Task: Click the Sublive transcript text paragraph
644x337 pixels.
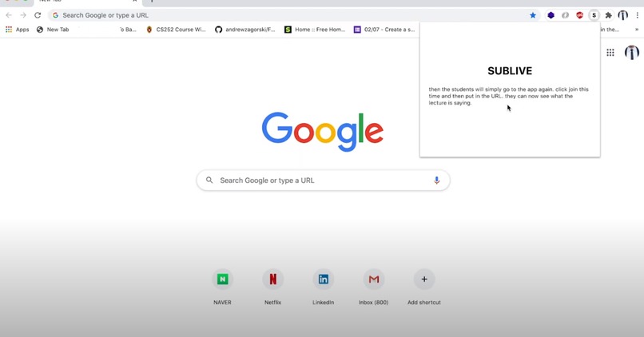Action: [x=508, y=96]
